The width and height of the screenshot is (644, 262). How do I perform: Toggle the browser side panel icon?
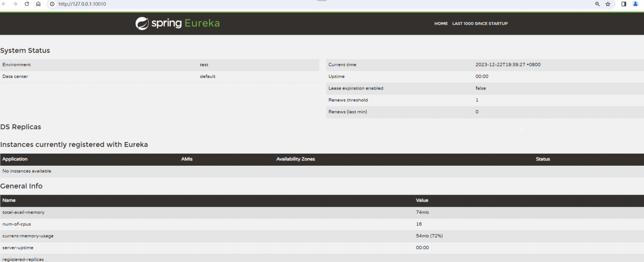pyautogui.click(x=624, y=4)
